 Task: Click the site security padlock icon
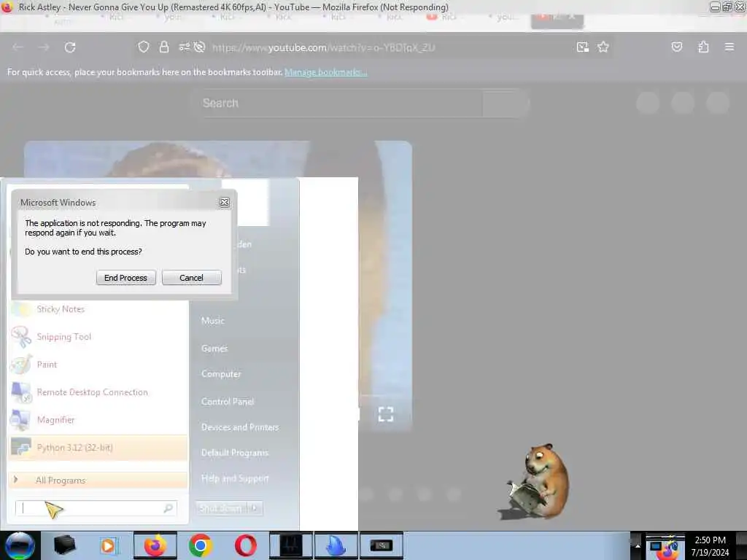pyautogui.click(x=164, y=47)
